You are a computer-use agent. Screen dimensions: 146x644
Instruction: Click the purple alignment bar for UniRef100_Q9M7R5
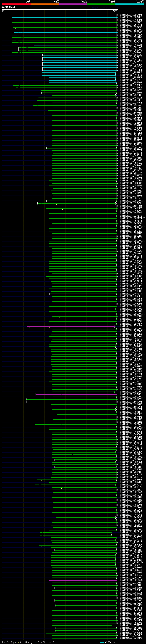pos(76,394)
